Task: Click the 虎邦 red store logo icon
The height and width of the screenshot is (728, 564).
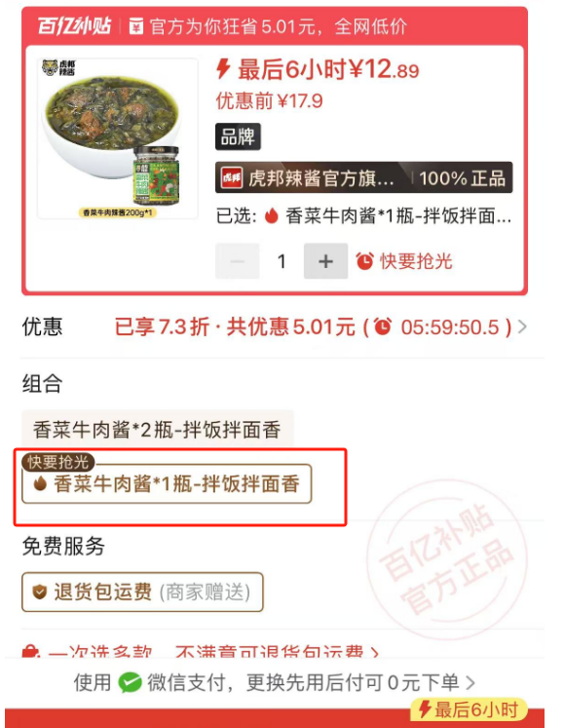Action: tap(232, 177)
